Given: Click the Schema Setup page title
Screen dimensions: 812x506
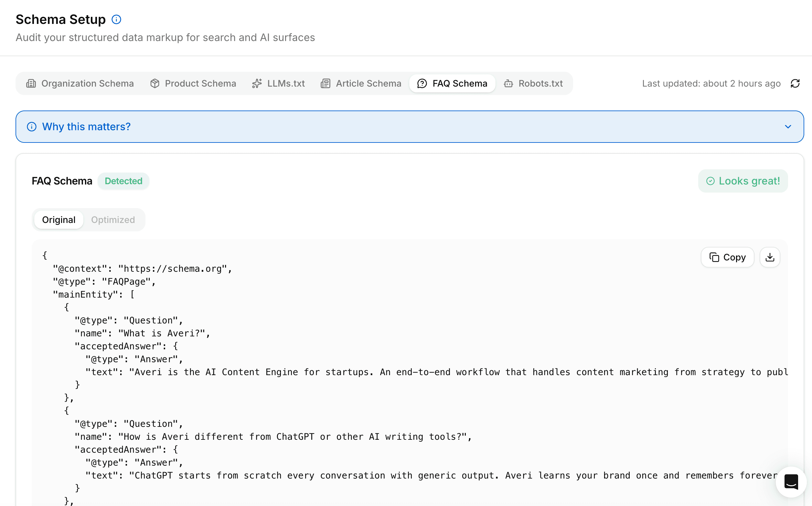Looking at the screenshot, I should (x=60, y=19).
